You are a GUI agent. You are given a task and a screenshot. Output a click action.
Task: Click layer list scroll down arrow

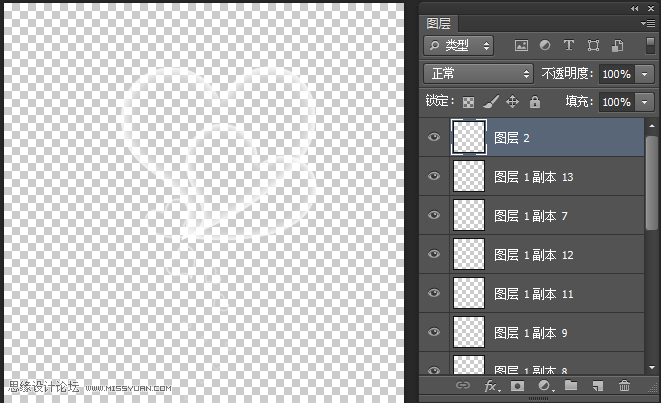pos(652,368)
